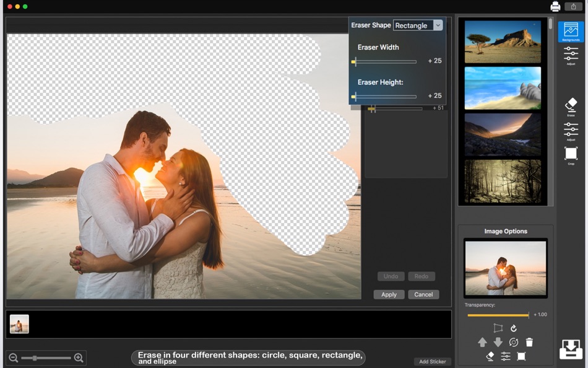Image resolution: width=588 pixels, height=368 pixels.
Task: Click the Eraser Width value + 25
Action: pyautogui.click(x=435, y=61)
